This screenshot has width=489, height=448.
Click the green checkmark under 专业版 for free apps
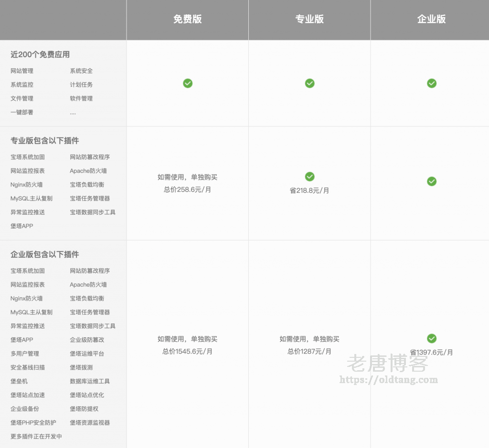pyautogui.click(x=309, y=83)
